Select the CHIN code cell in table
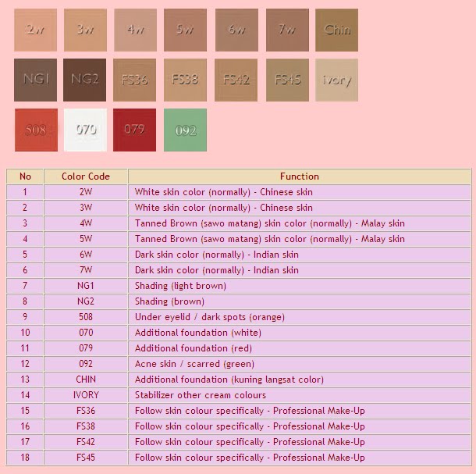 [86, 380]
